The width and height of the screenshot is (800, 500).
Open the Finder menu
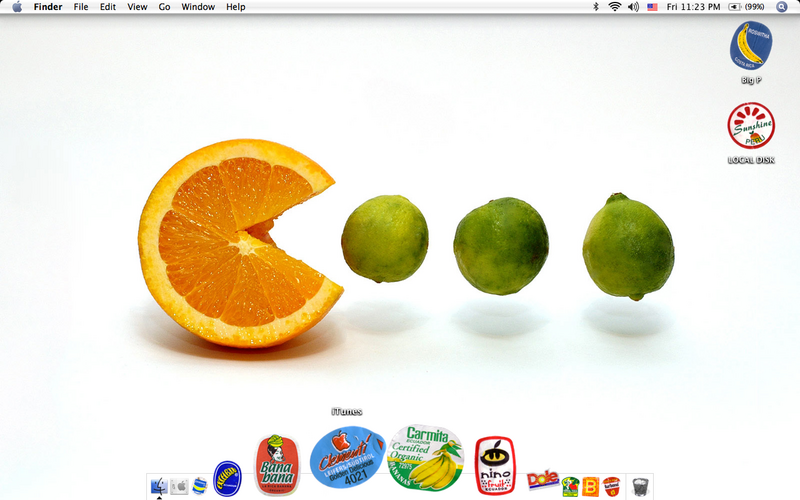tap(48, 7)
